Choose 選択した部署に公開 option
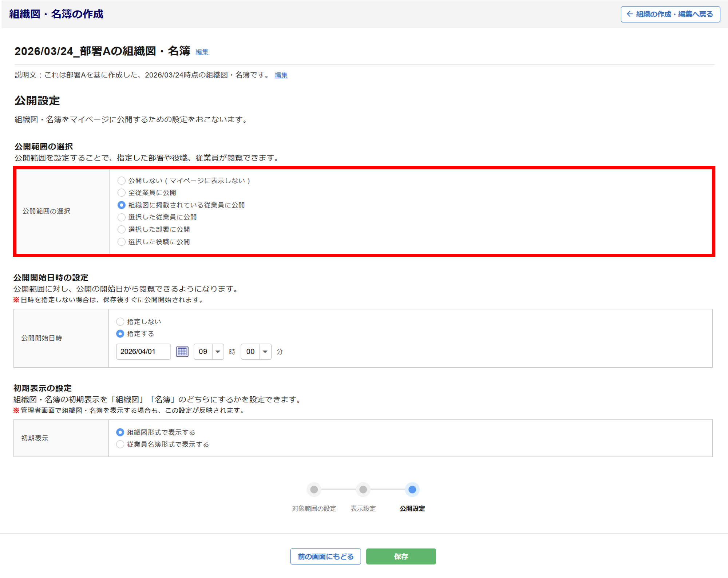 click(x=122, y=229)
